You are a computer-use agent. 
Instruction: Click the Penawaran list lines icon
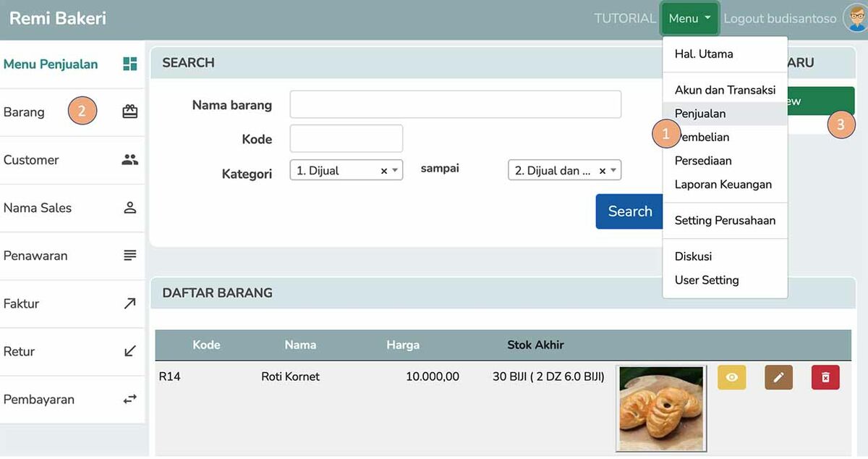click(129, 256)
